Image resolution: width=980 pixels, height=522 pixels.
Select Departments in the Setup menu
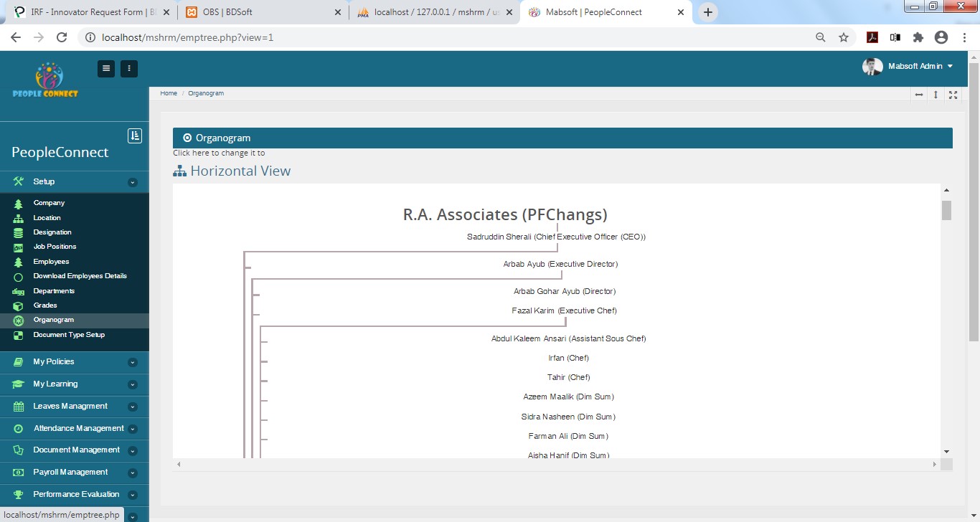pos(54,291)
